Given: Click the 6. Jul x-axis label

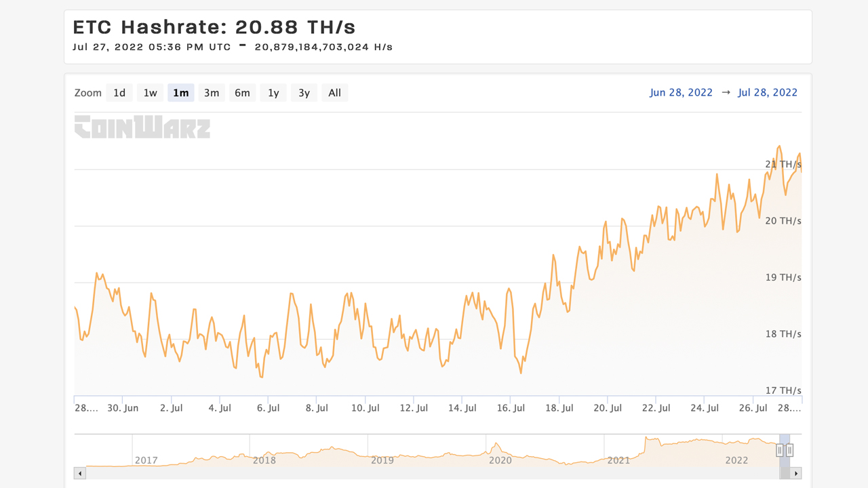Looking at the screenshot, I should 268,408.
